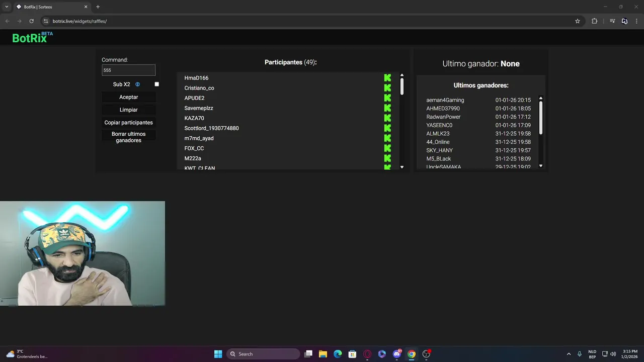Reload the page

click(x=31, y=21)
